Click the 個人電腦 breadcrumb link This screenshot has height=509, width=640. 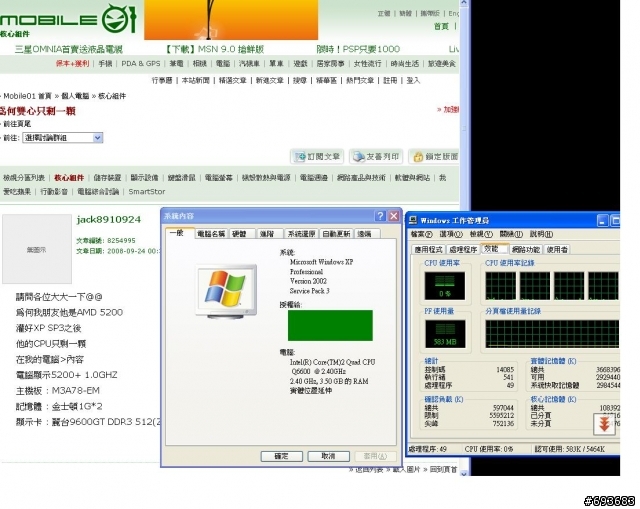tap(75, 96)
